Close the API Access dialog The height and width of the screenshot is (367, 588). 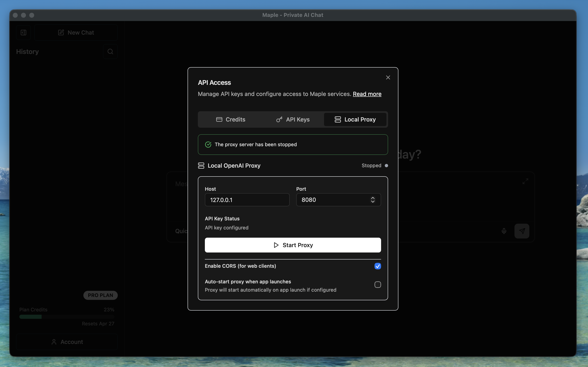click(388, 77)
